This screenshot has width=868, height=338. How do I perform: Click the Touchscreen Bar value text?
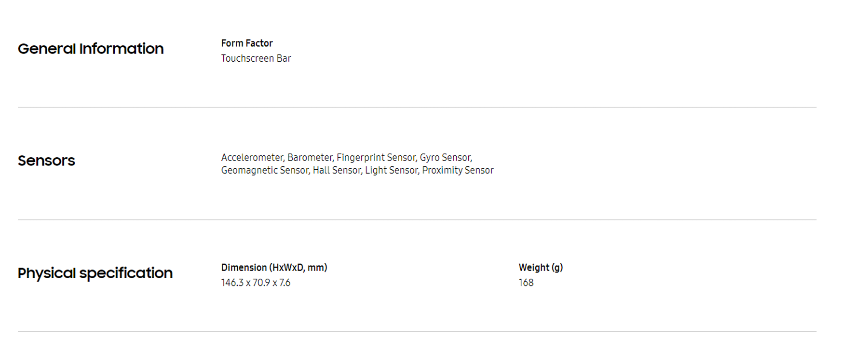pos(256,58)
